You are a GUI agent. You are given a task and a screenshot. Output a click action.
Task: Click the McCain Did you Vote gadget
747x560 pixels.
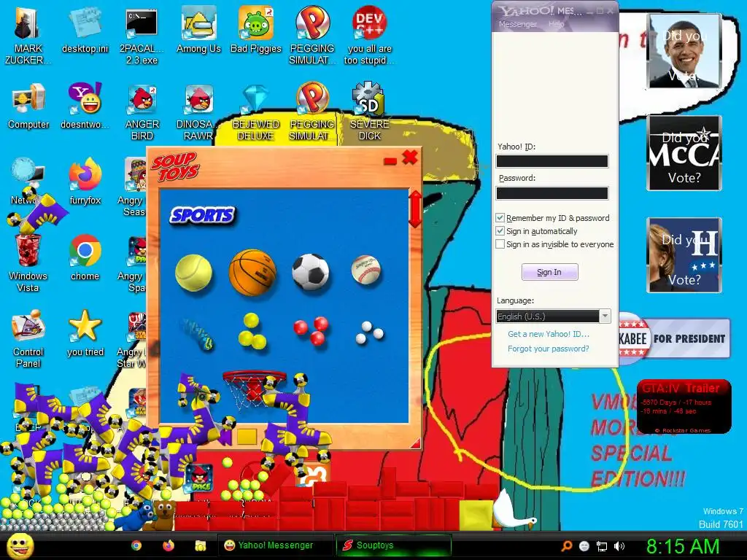coord(684,153)
